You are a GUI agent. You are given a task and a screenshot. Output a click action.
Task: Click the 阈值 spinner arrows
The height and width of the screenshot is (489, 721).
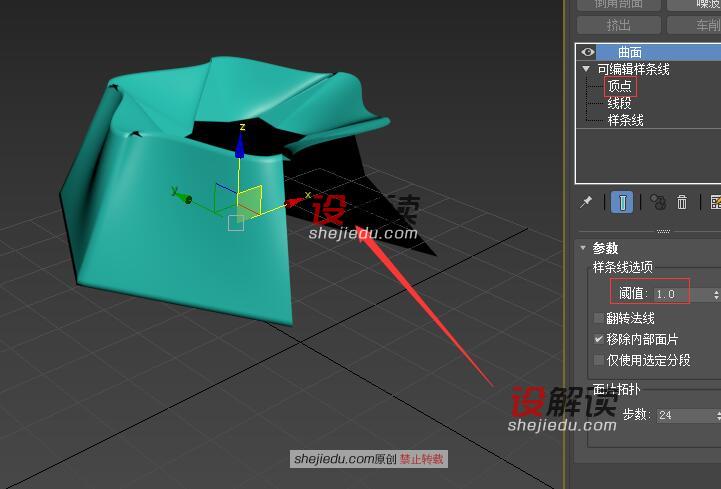716,294
